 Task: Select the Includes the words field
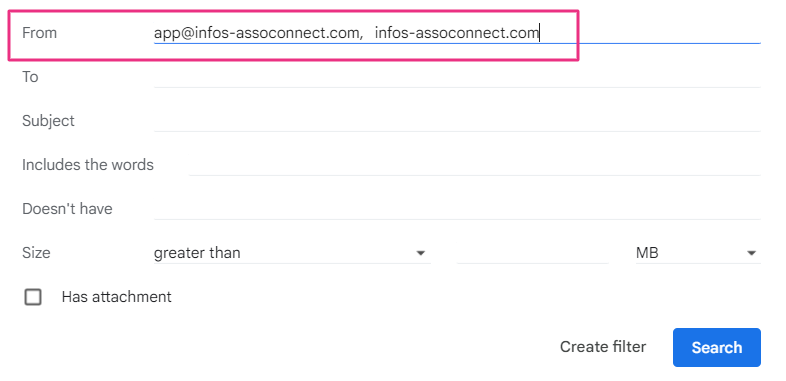(x=474, y=165)
